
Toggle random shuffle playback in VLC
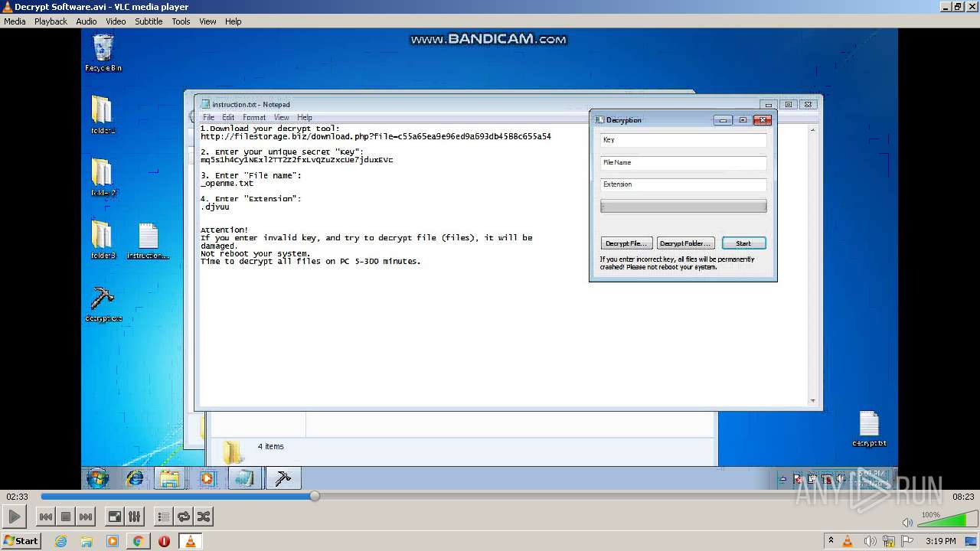(x=204, y=517)
